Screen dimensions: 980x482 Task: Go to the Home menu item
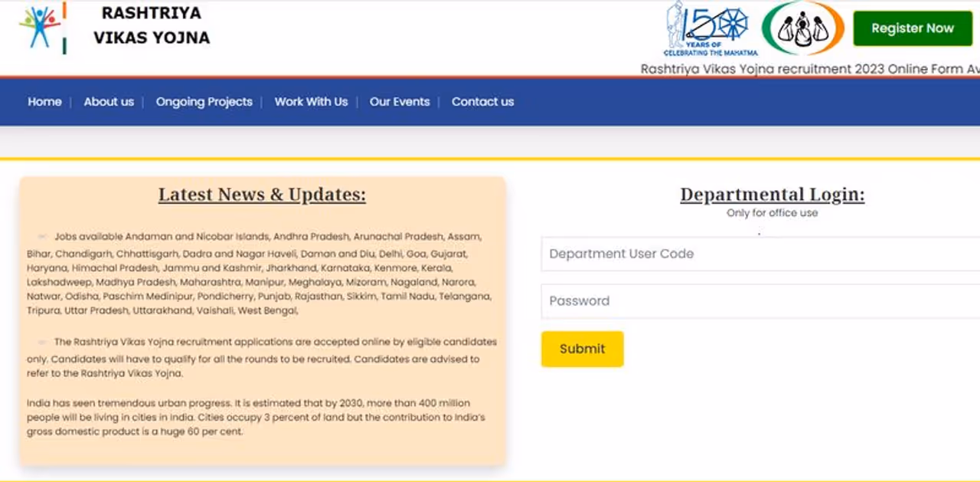click(44, 102)
